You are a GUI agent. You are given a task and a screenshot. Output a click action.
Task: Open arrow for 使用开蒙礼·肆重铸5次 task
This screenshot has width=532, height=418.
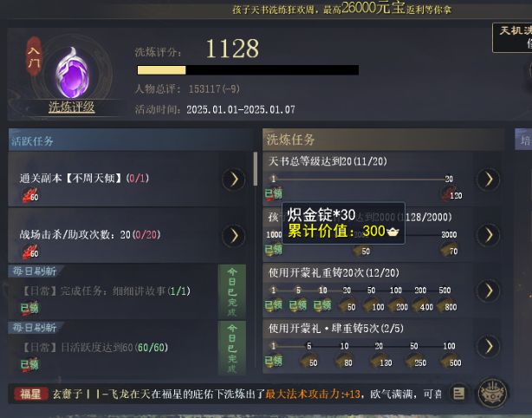(488, 346)
